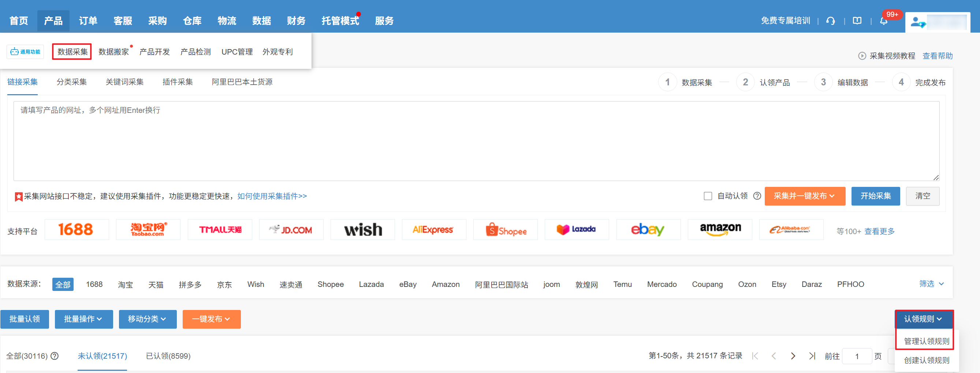This screenshot has width=980, height=373.
Task: Go to the next page of records
Action: 793,356
